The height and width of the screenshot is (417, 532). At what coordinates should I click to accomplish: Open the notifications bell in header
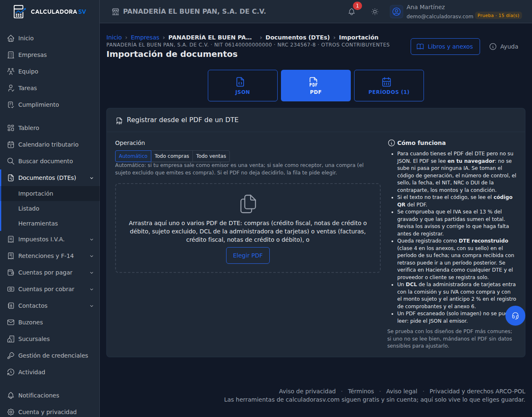click(x=352, y=12)
